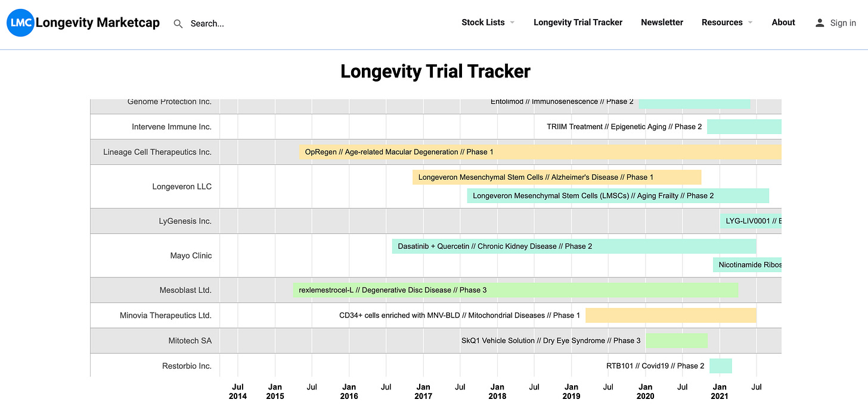Expand the Stock Lists dropdown arrow
The width and height of the screenshot is (868, 418).
click(x=512, y=23)
